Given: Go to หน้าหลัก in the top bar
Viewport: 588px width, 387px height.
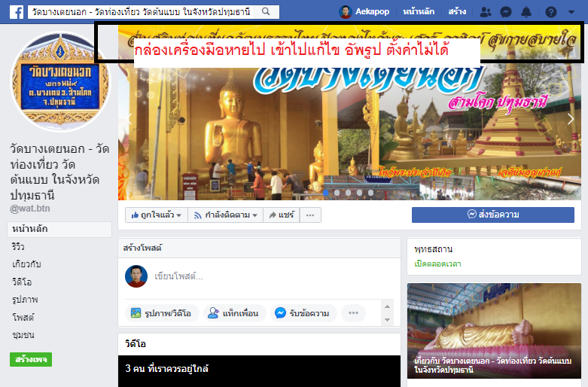Looking at the screenshot, I should (419, 11).
